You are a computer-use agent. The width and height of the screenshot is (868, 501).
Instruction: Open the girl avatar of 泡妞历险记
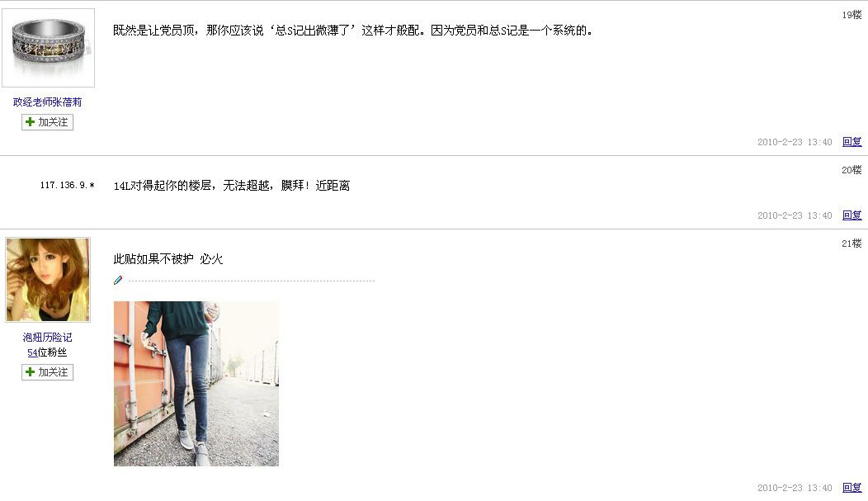point(48,280)
